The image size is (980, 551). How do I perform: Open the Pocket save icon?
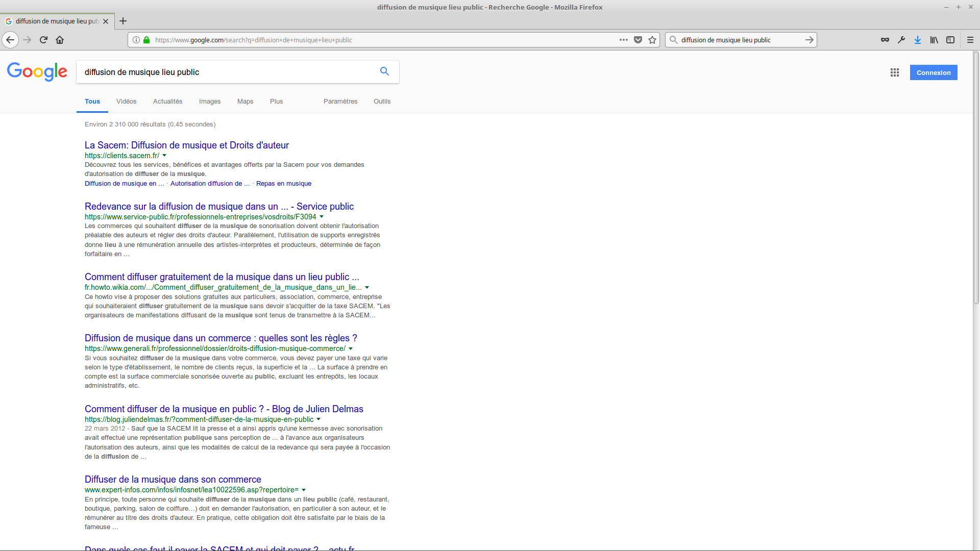tap(638, 40)
